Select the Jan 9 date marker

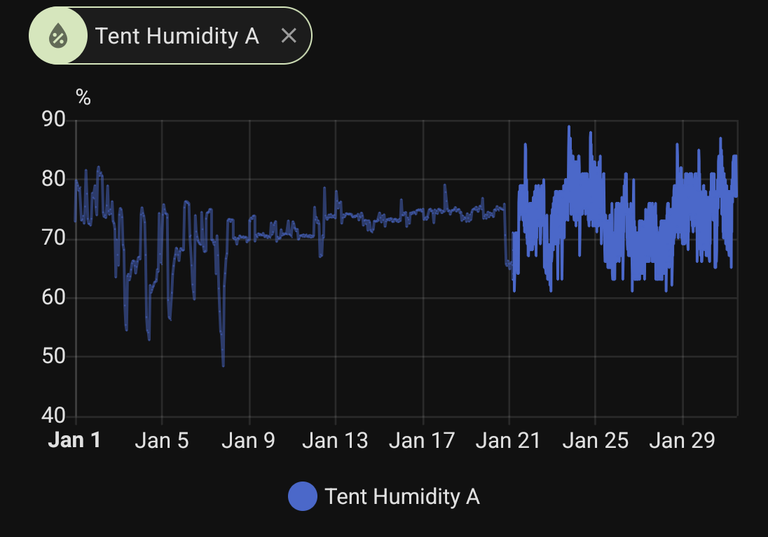[248, 440]
